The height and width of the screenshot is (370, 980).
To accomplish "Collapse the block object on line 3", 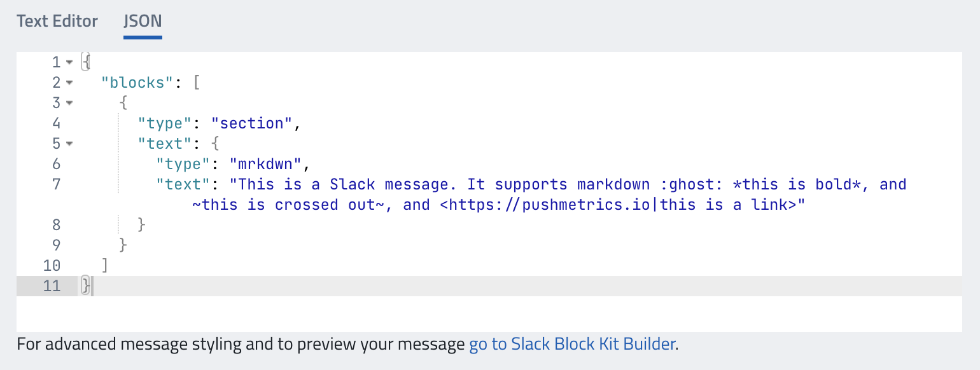I will click(69, 103).
